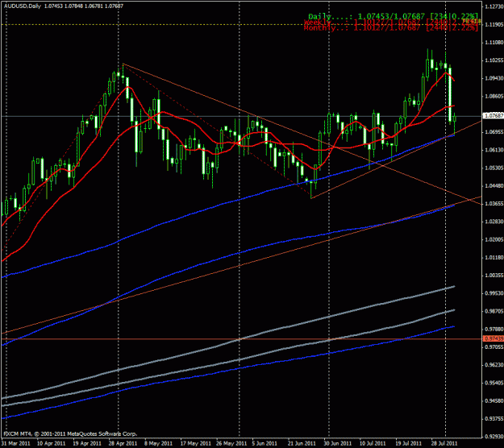Screen dimensions: 504x448
Task: Click the 0.96230 price axis label
Action: tap(494, 365)
